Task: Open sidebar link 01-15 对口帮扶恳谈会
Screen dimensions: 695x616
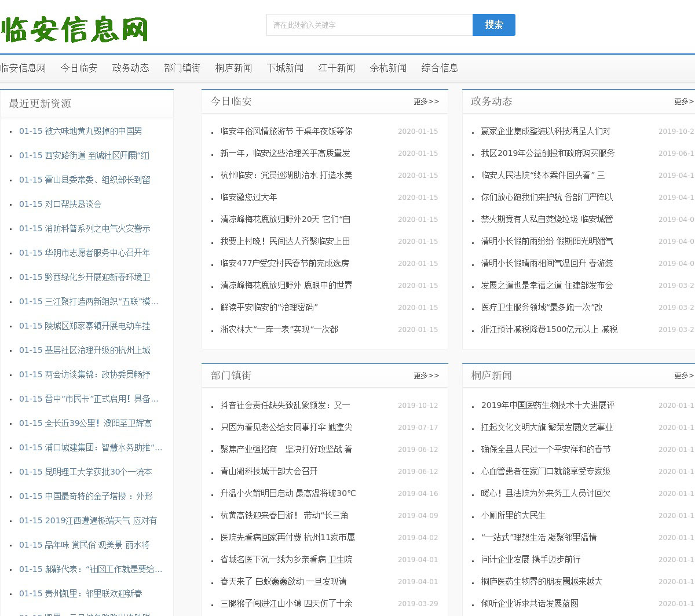Action: (60, 204)
